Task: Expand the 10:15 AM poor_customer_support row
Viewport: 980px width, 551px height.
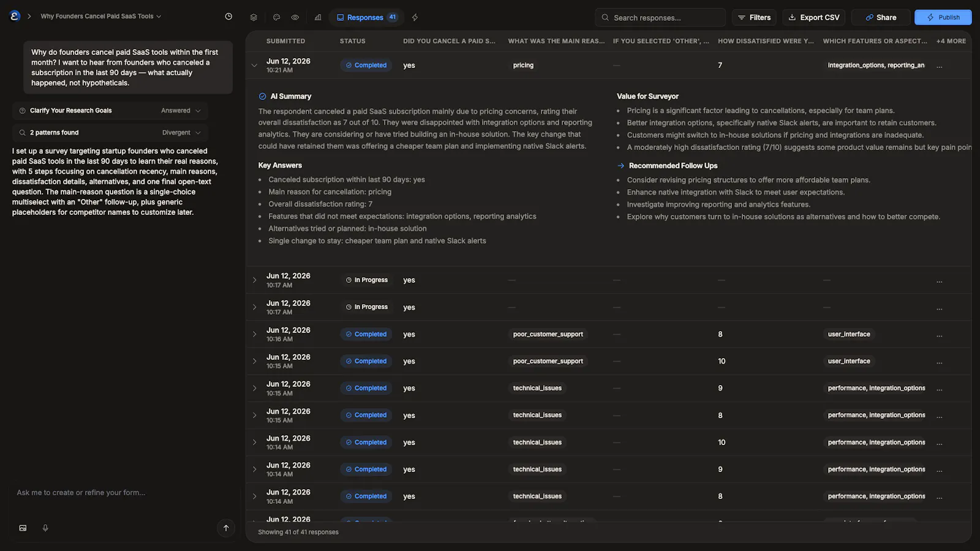Action: click(x=254, y=361)
